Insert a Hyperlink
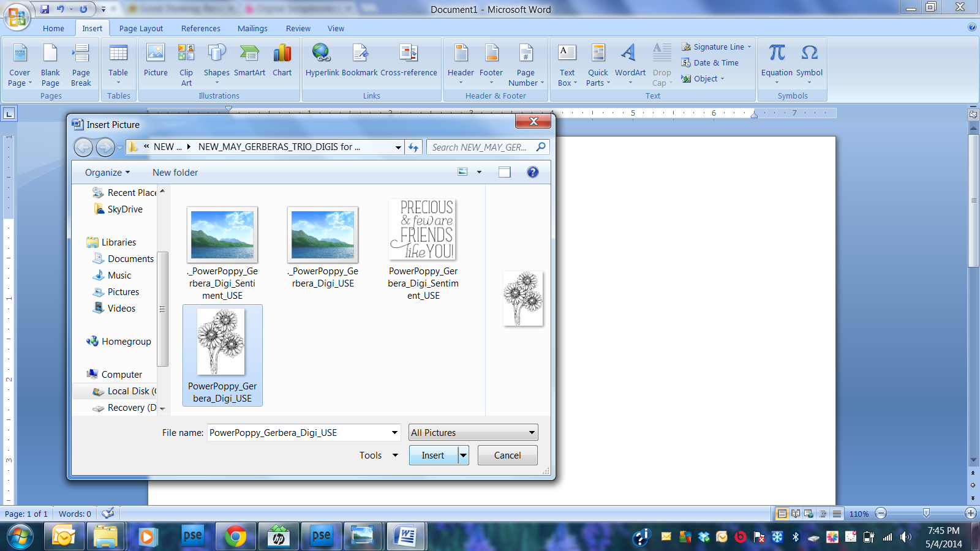 pos(322,60)
